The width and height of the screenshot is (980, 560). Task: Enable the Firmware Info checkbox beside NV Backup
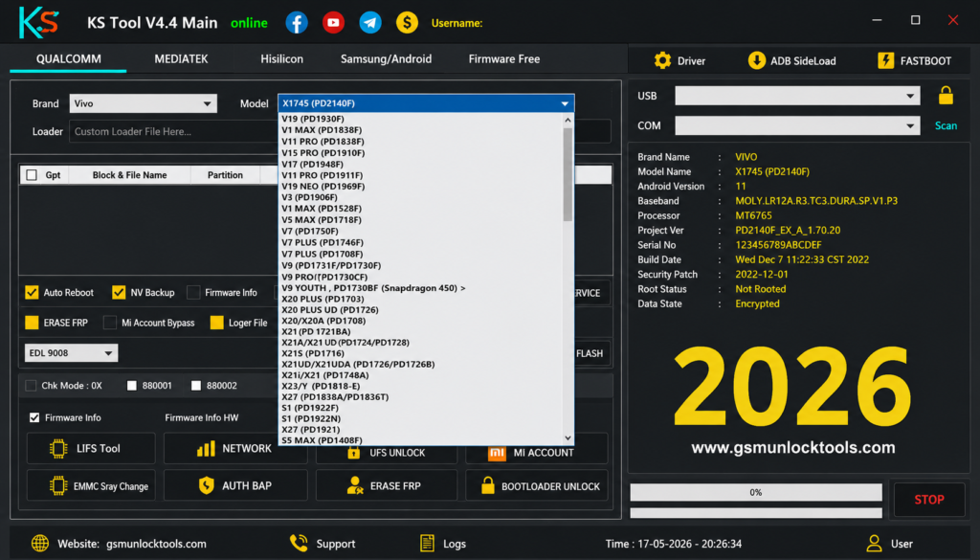(x=193, y=293)
